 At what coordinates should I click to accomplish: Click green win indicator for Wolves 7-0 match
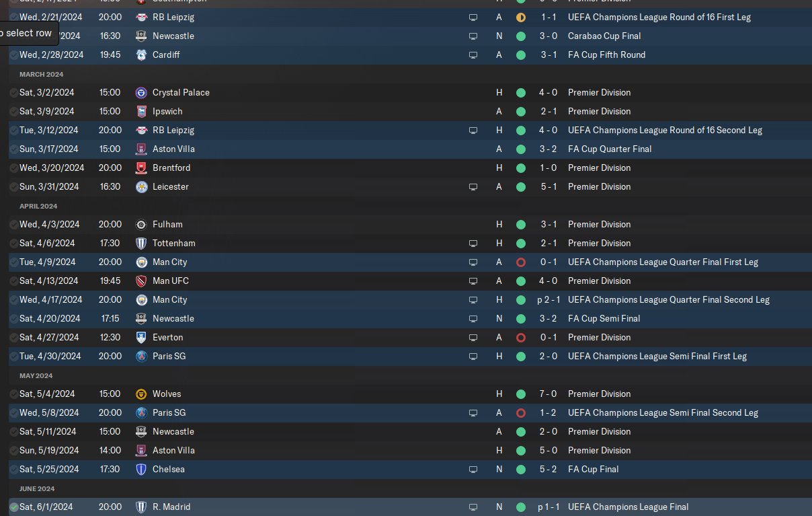tap(520, 394)
